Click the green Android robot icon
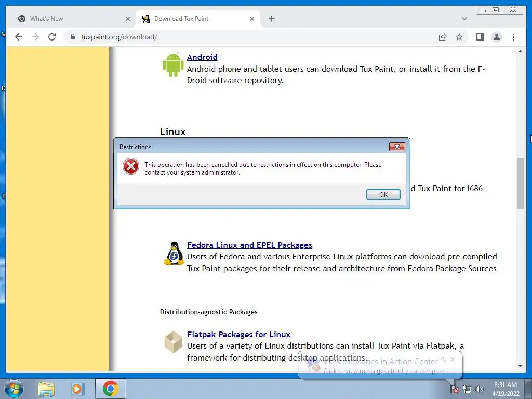 coord(173,65)
